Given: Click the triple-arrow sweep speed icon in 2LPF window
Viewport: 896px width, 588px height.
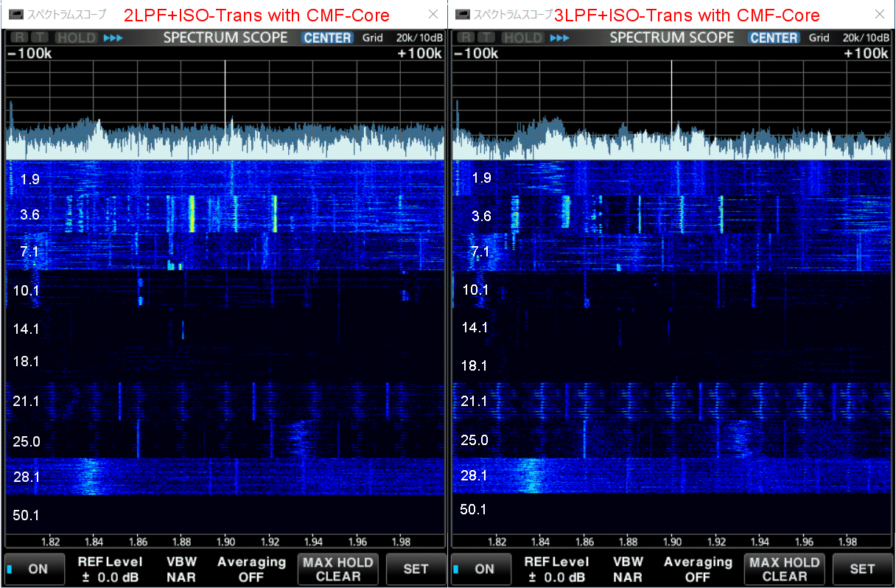Looking at the screenshot, I should point(113,38).
